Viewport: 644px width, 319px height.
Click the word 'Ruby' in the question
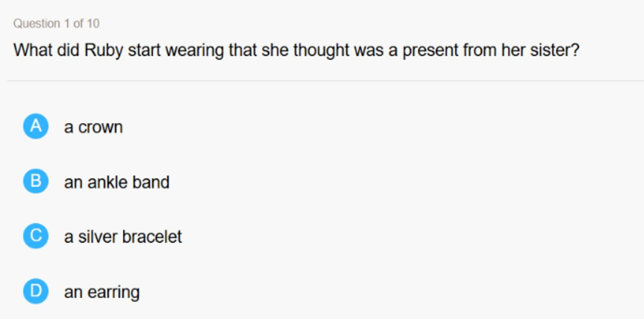pos(104,51)
